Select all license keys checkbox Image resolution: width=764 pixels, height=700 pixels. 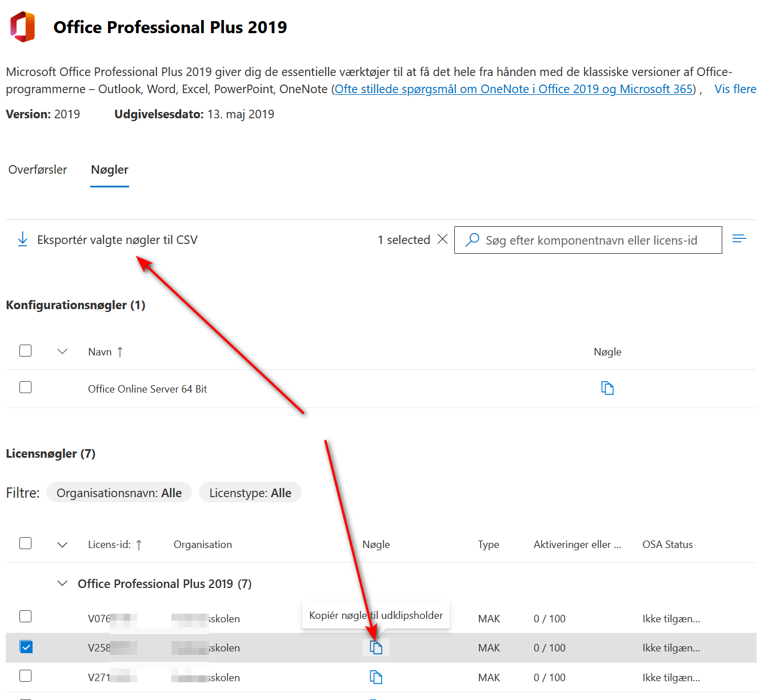pyautogui.click(x=25, y=543)
